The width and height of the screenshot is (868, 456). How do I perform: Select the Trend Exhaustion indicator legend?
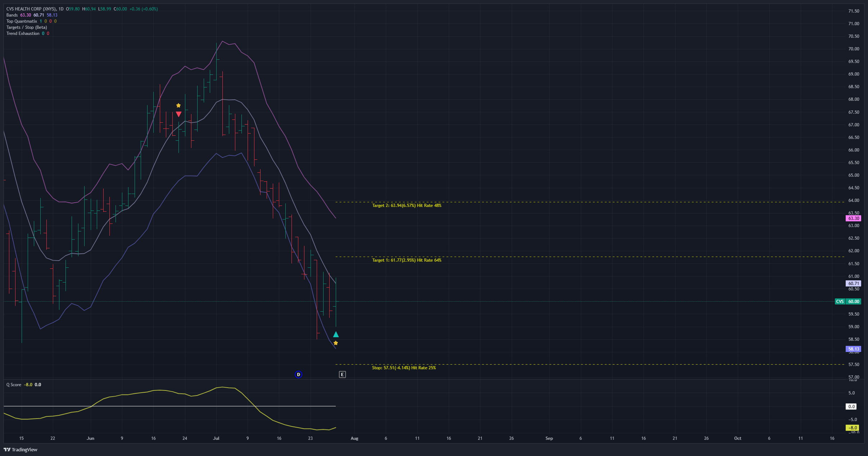click(23, 33)
